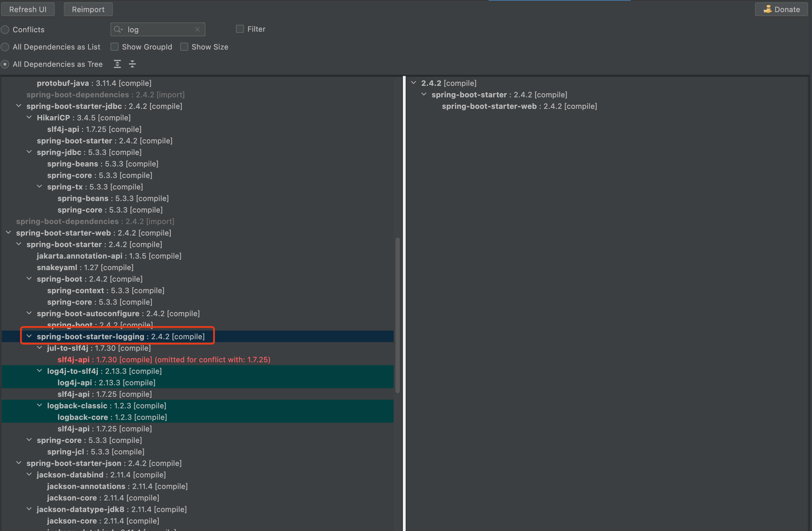Collapse the spring-jdbc node

click(x=29, y=152)
